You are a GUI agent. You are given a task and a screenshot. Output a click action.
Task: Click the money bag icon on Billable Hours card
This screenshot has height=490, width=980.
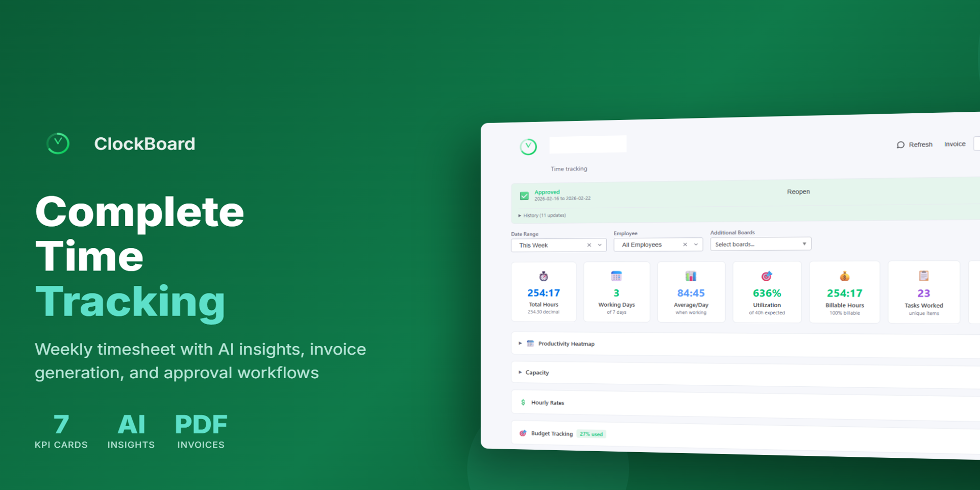point(845,276)
